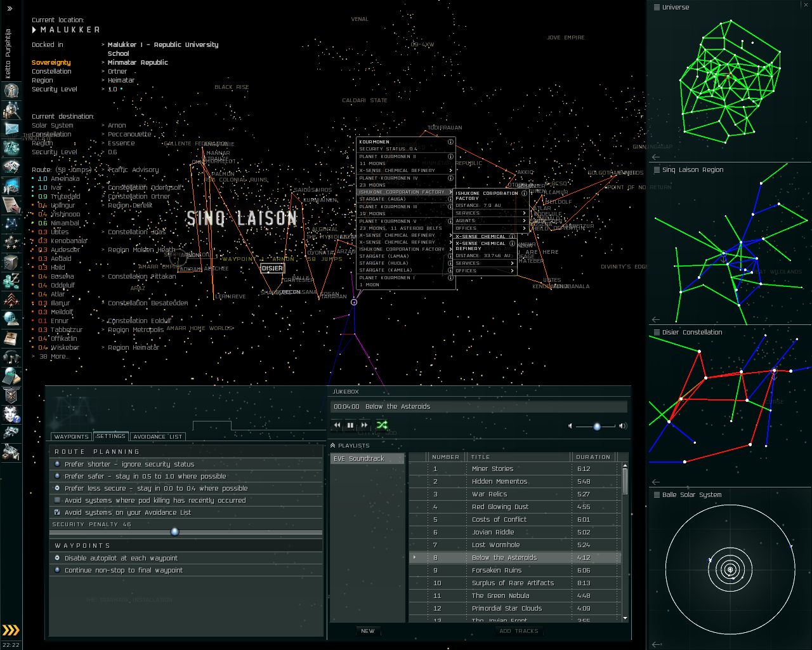Open the ship icon in sidebar

click(11, 434)
